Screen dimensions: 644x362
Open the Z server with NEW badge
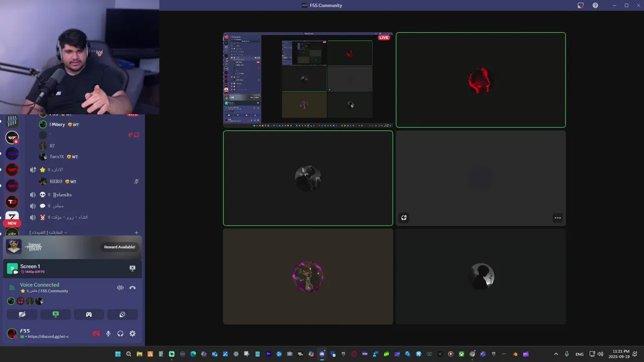(12, 217)
